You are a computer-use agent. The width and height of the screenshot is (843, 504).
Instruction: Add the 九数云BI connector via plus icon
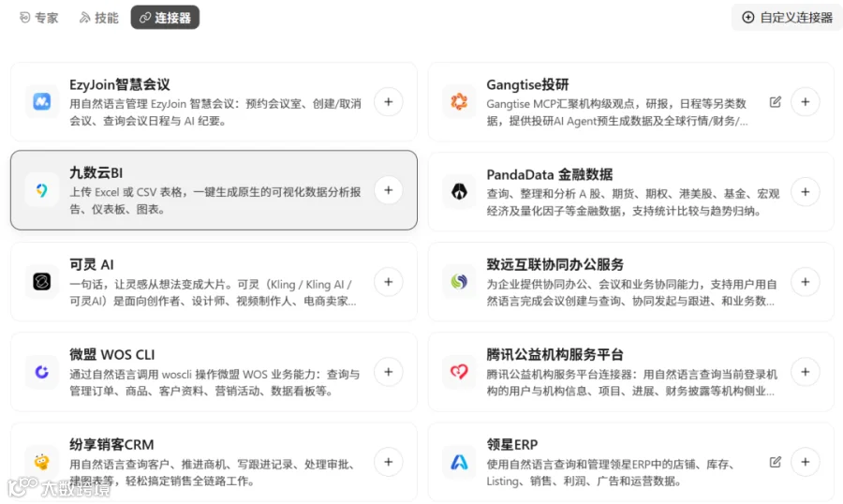pyautogui.click(x=388, y=190)
